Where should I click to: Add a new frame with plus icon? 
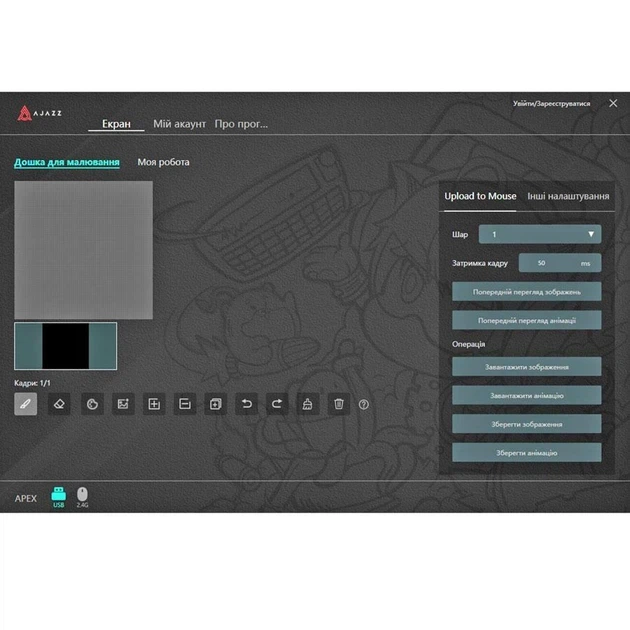point(154,404)
